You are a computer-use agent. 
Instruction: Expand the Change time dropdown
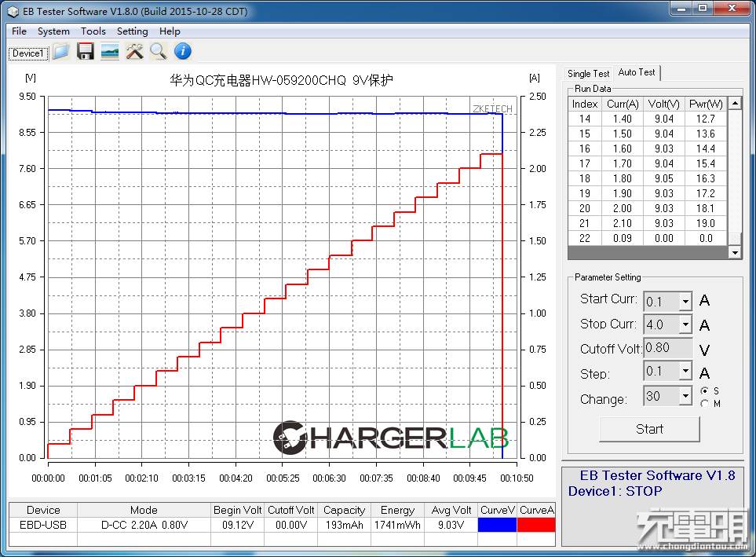tap(685, 396)
